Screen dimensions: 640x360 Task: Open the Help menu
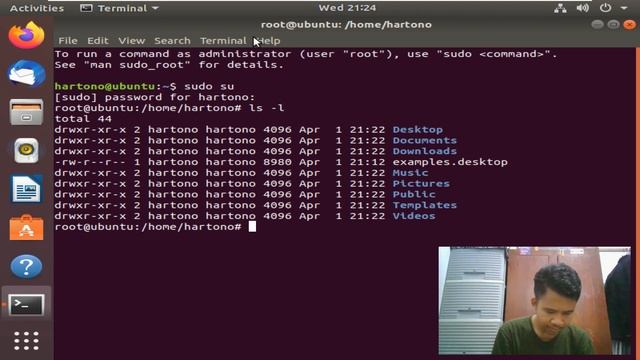(x=269, y=41)
